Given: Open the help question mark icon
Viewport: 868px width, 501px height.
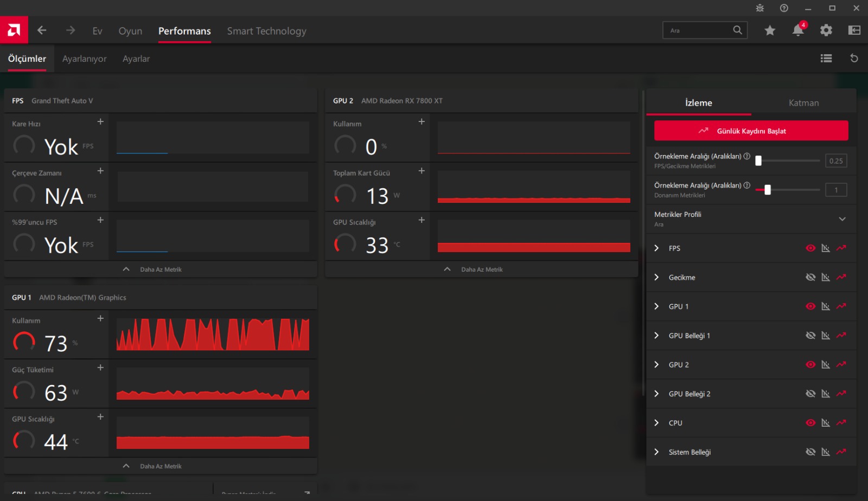Looking at the screenshot, I should [784, 8].
